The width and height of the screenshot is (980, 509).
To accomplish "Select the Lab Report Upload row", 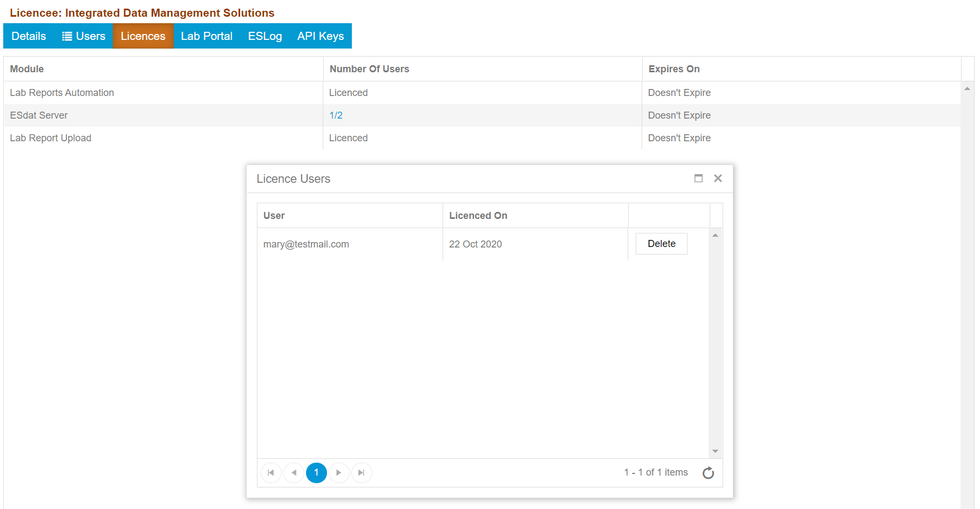I will (x=482, y=138).
